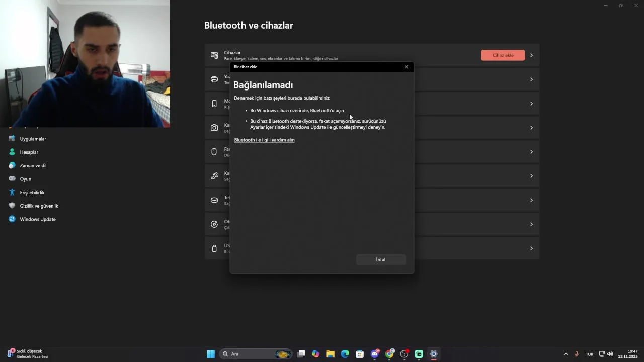Click the Cihaz ekle button

(x=503, y=55)
